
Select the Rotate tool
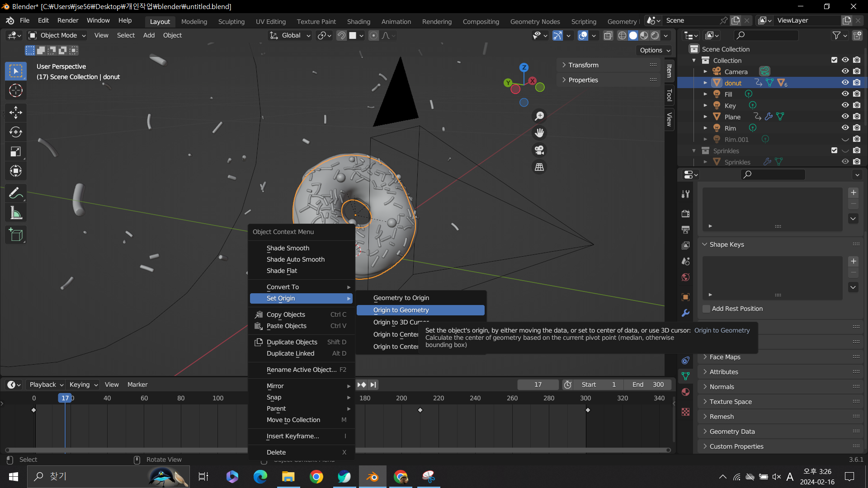[16, 132]
